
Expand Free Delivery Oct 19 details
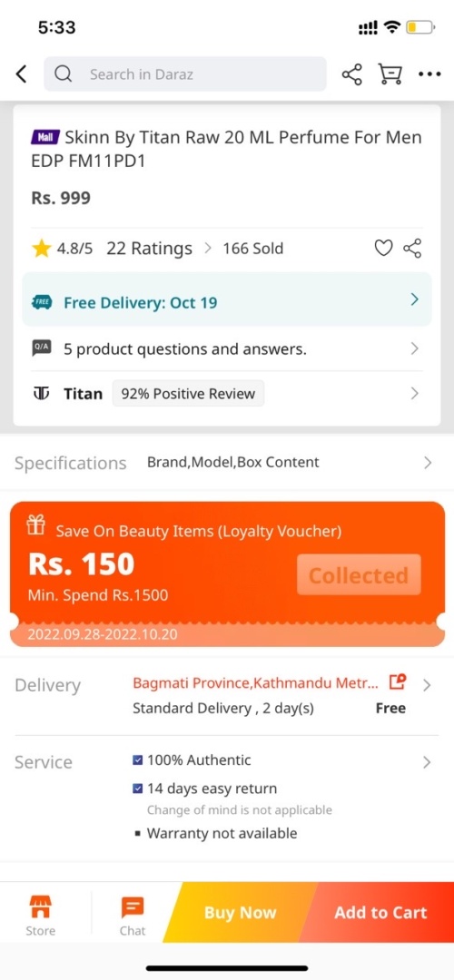coord(227,299)
